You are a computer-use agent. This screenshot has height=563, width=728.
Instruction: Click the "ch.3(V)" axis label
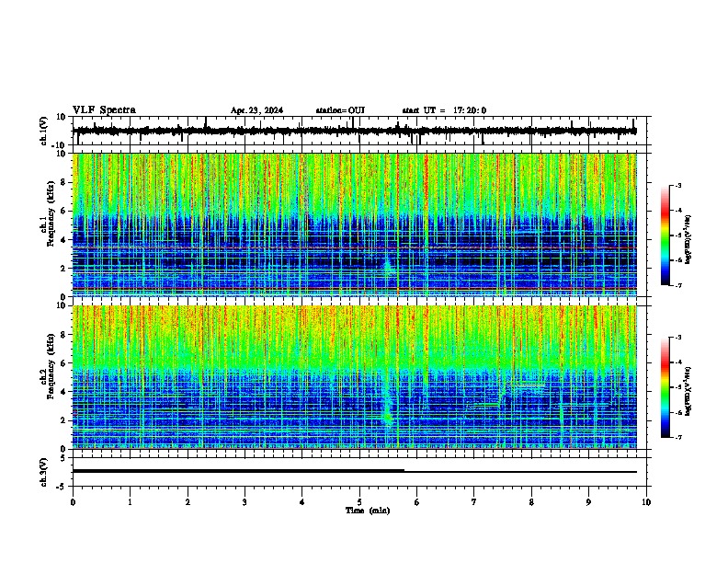tap(43, 473)
